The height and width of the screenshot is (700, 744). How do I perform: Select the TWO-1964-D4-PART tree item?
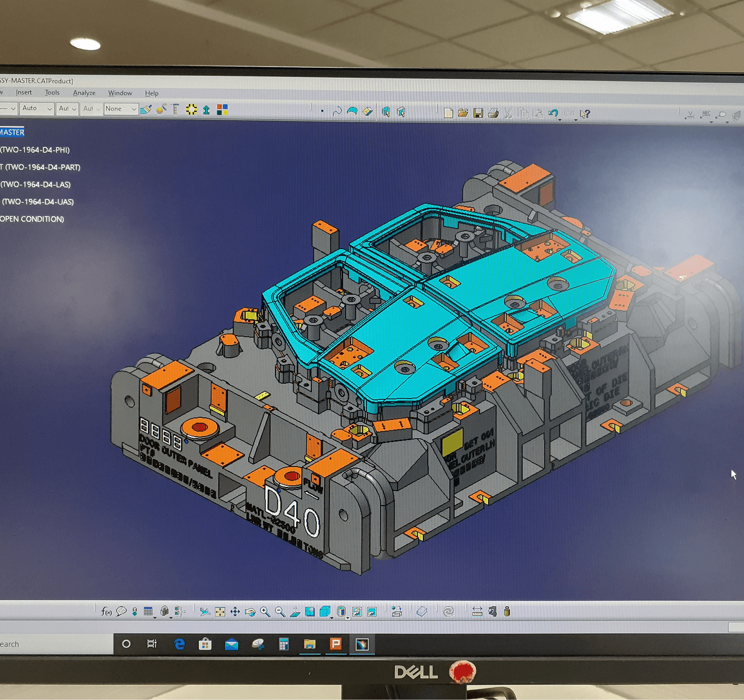(40, 167)
